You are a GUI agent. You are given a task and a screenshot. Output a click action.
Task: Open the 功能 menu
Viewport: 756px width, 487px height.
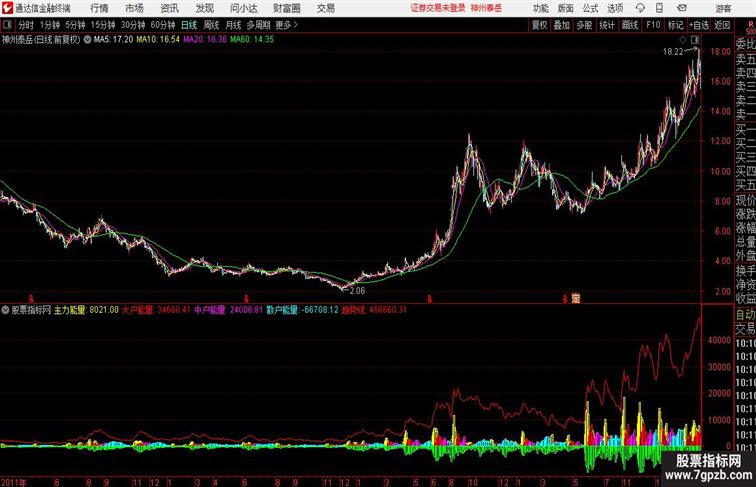540,8
